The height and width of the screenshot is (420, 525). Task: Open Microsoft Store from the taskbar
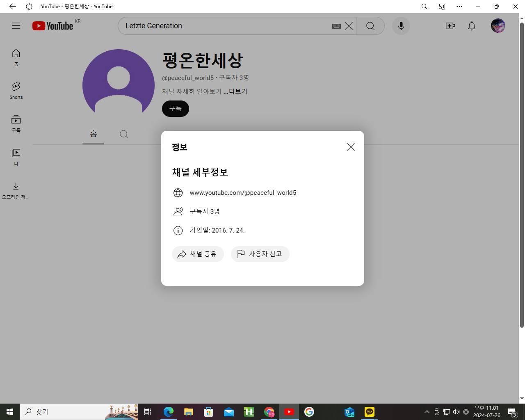tap(208, 412)
